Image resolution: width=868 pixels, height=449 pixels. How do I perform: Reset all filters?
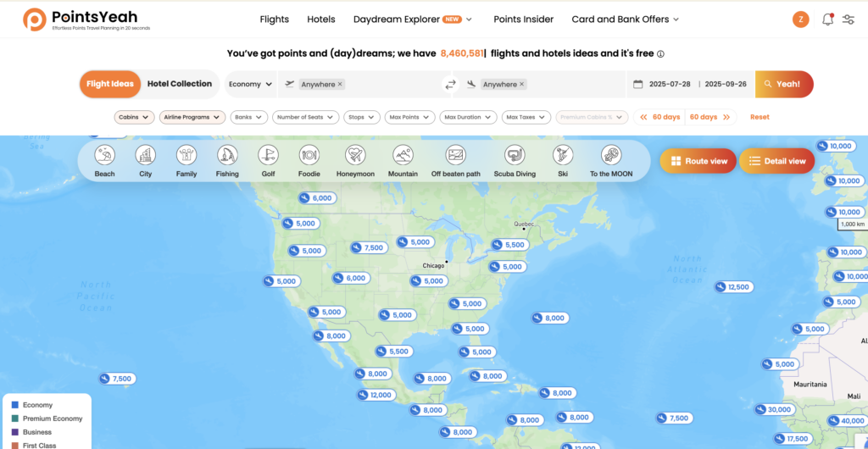click(x=759, y=117)
